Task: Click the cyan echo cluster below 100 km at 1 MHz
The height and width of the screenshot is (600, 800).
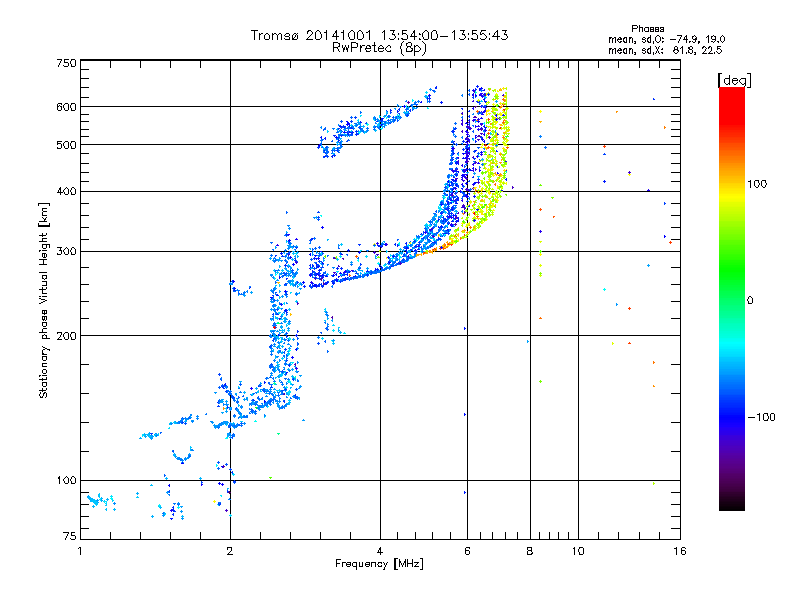Action: 101,502
